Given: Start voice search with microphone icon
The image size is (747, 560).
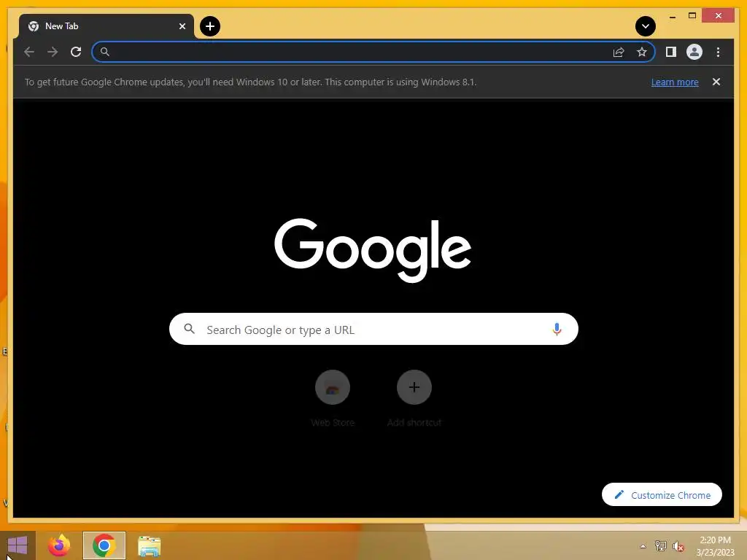Looking at the screenshot, I should (x=557, y=329).
